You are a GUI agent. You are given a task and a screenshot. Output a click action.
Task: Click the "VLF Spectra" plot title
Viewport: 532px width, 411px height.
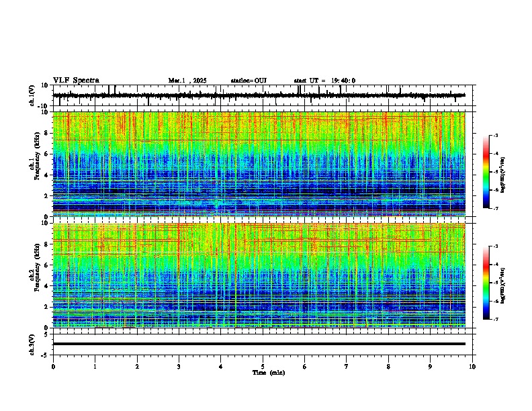pos(76,80)
